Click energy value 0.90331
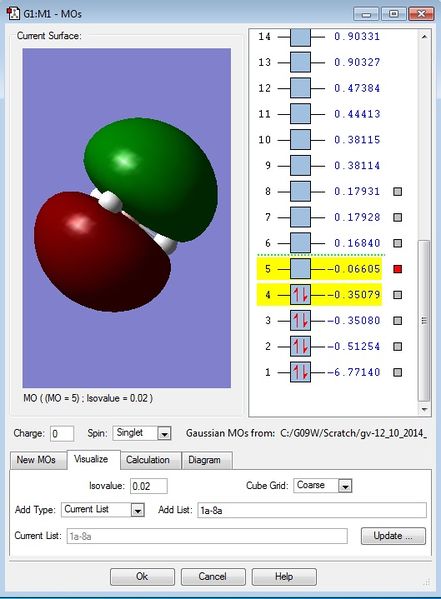Screen dimensions: 441x599 [357, 37]
